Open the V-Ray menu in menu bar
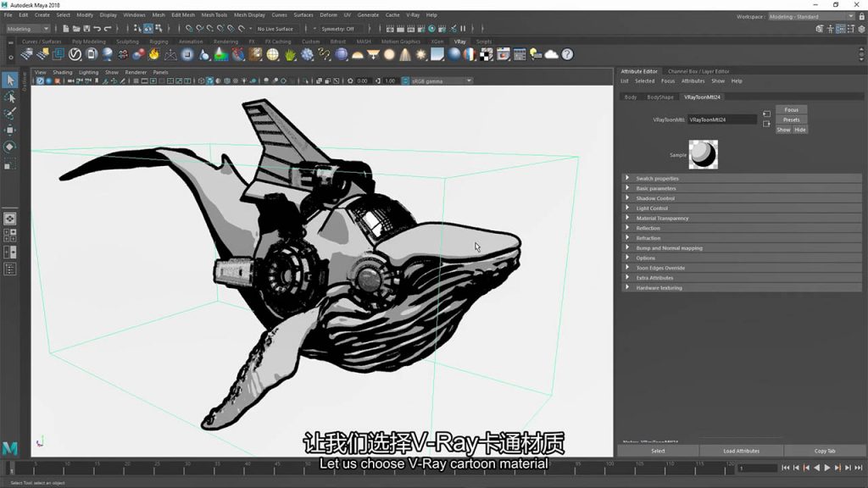Viewport: 868px width, 488px height. pos(413,15)
